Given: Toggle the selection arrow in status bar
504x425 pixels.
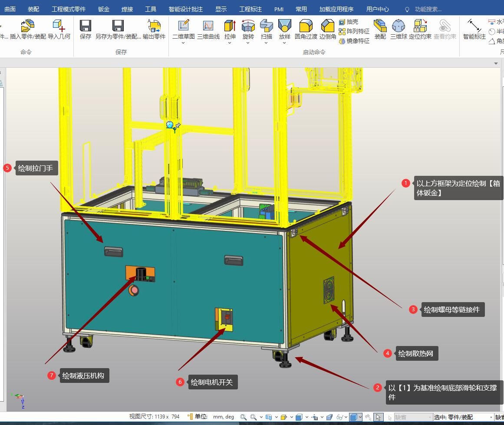Looking at the screenshot, I should 378,417.
